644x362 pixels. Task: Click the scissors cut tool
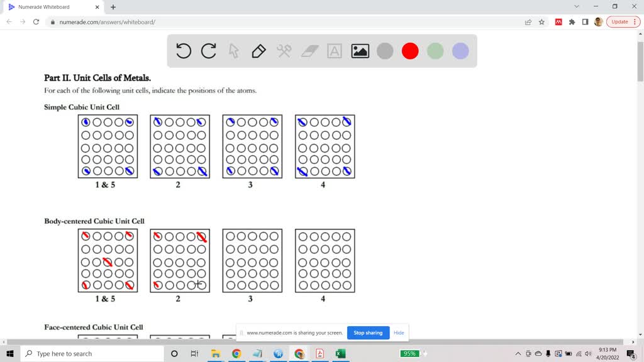point(284,51)
